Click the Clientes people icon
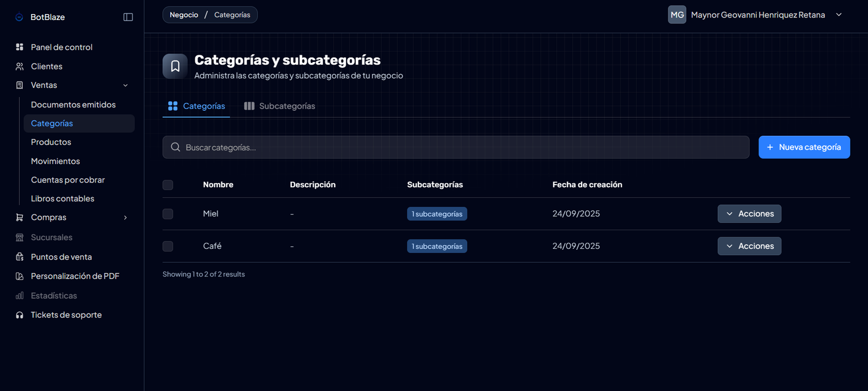Viewport: 868px width, 391px height. pyautogui.click(x=20, y=66)
